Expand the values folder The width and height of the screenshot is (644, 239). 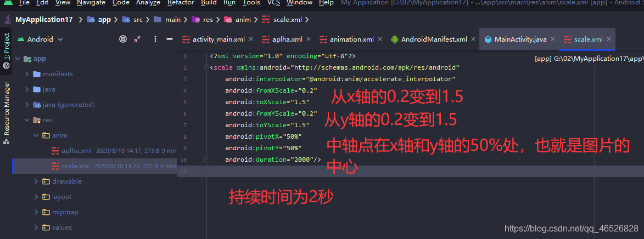tap(36, 227)
